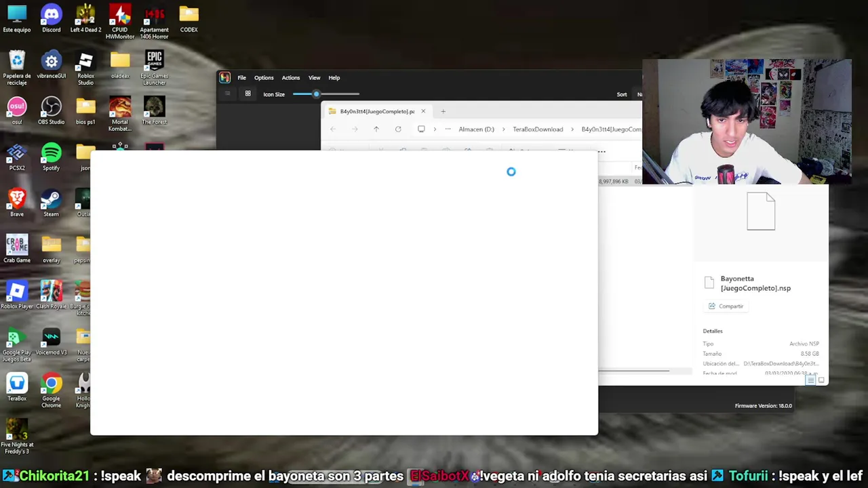Select the B4y0n3tt4[JuegoCompleto] Explorer tab

pyautogui.click(x=377, y=111)
